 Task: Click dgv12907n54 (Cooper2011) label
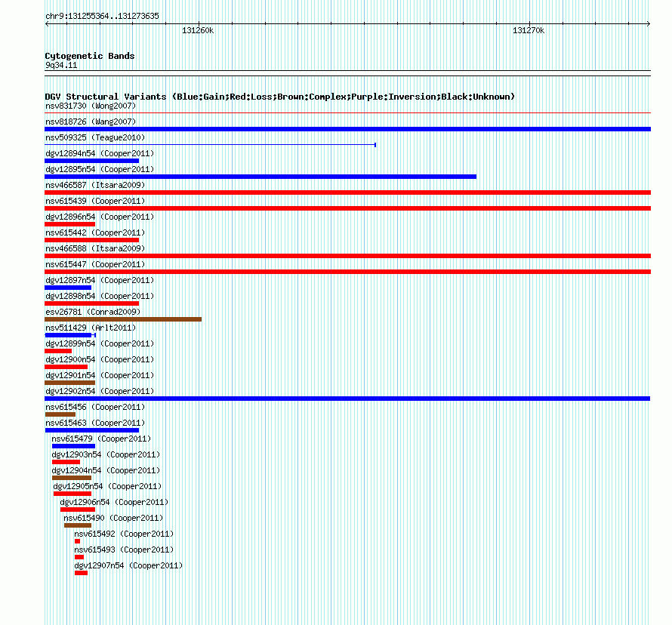click(x=128, y=565)
